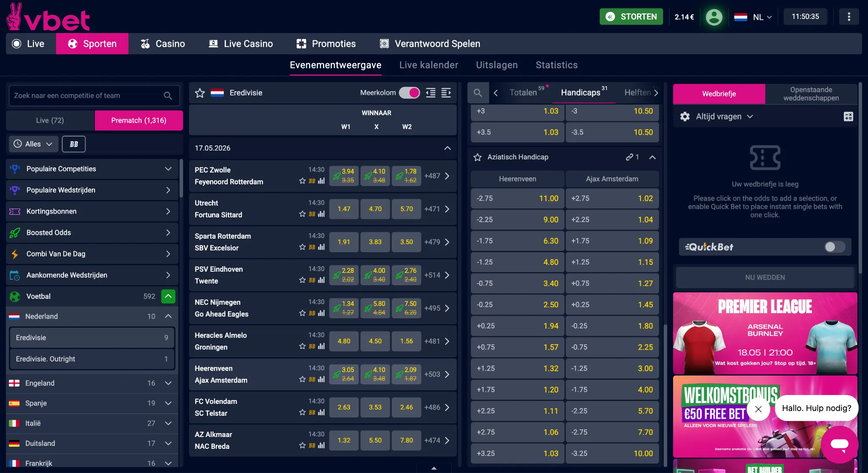Image resolution: width=868 pixels, height=473 pixels.
Task: Go to Promoties page
Action: (326, 44)
